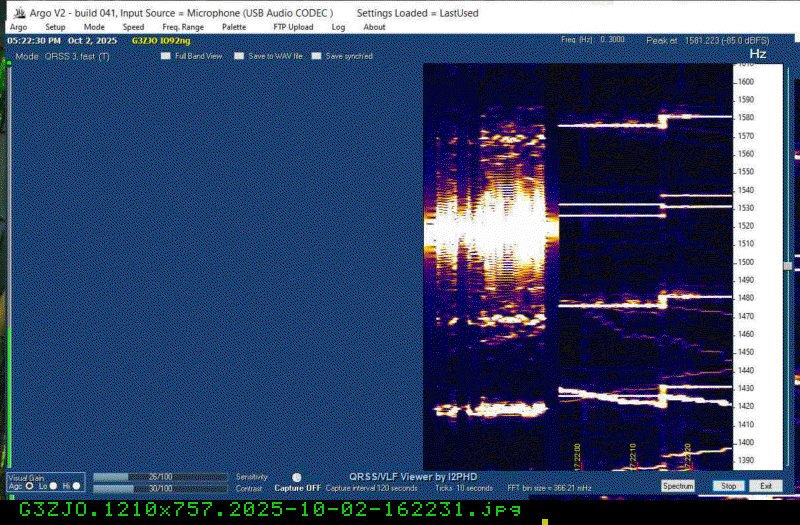Image resolution: width=800 pixels, height=525 pixels.
Task: Select the Agc visual gain radio button
Action: point(29,485)
